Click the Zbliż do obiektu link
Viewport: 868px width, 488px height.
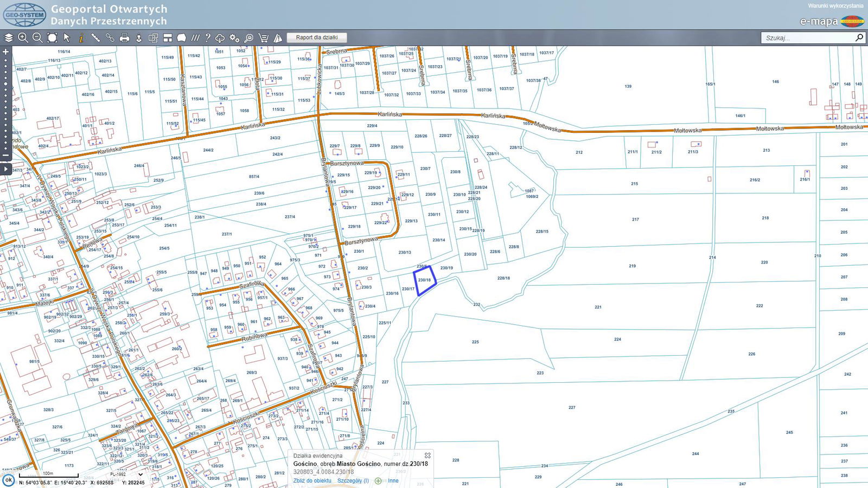(312, 481)
